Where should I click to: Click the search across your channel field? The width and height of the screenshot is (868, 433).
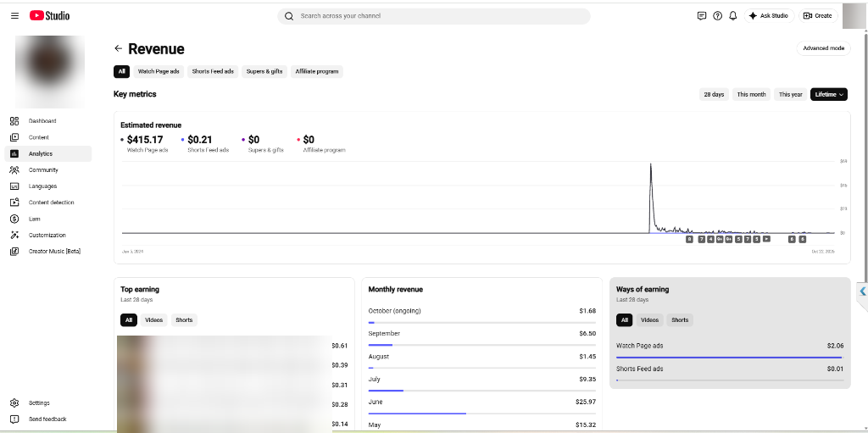[x=434, y=16]
